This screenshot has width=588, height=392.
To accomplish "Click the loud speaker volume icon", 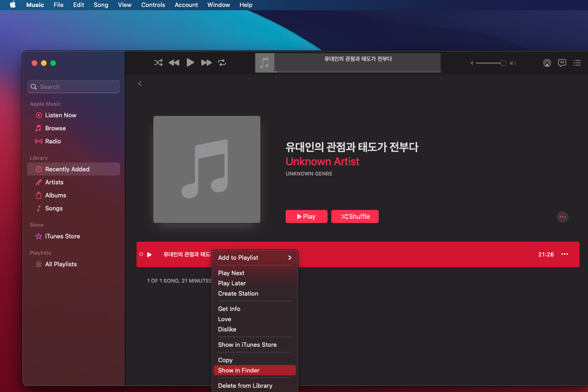I will 513,63.
